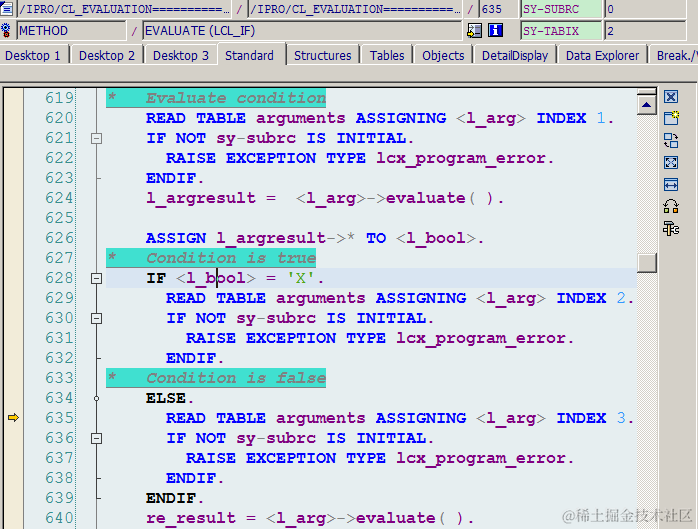Click the METHOD type field
The height and width of the screenshot is (529, 698).
pos(72,31)
